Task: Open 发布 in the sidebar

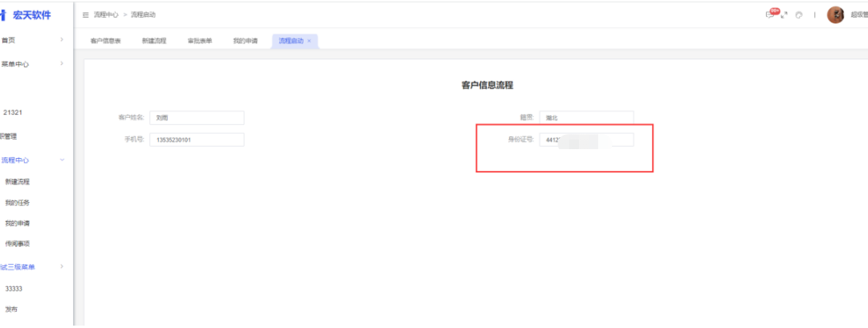Action: [x=11, y=310]
